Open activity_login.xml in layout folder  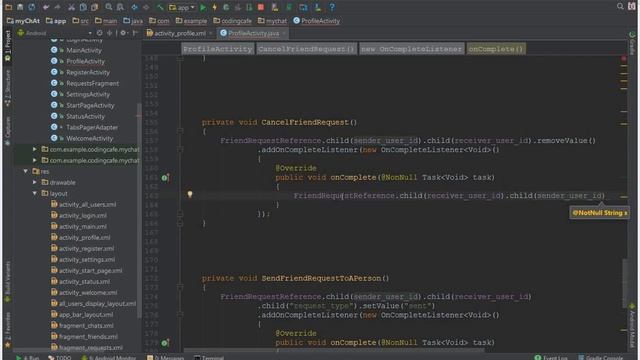82,216
